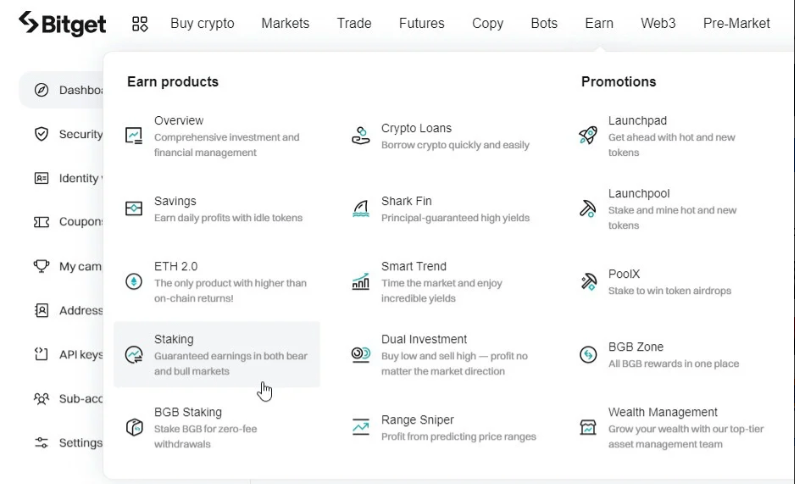Screen dimensions: 795x484
Task: Open the Savings product link
Action: (175, 201)
